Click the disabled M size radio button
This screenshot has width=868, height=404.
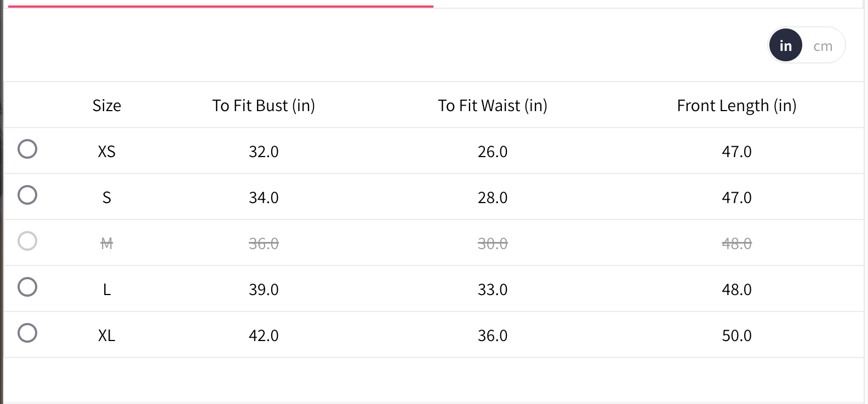(27, 241)
